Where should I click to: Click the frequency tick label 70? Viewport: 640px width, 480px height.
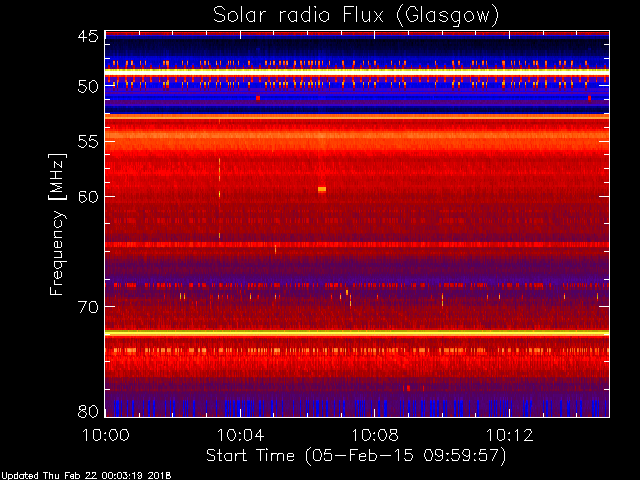pos(88,307)
